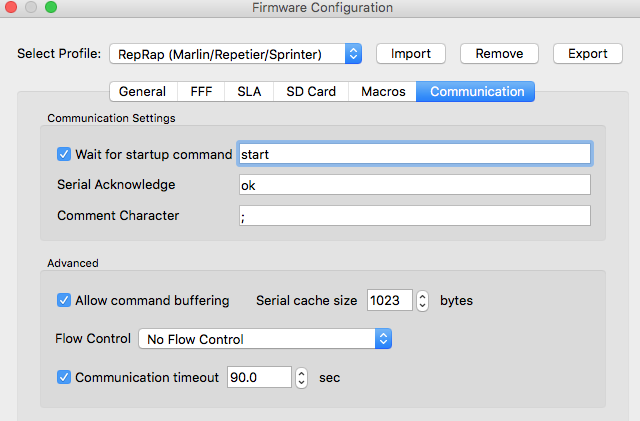The image size is (640, 421).
Task: Go to the SD Card tab
Action: click(311, 91)
